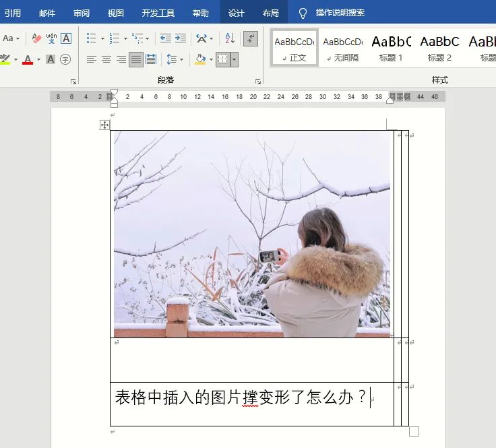Viewport: 496px width, 448px height.
Task: Align paragraph text right
Action: point(121,59)
